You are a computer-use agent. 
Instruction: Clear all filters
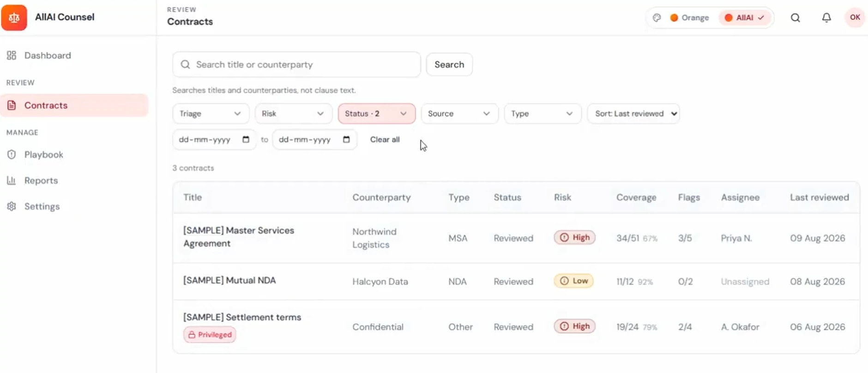pos(385,139)
